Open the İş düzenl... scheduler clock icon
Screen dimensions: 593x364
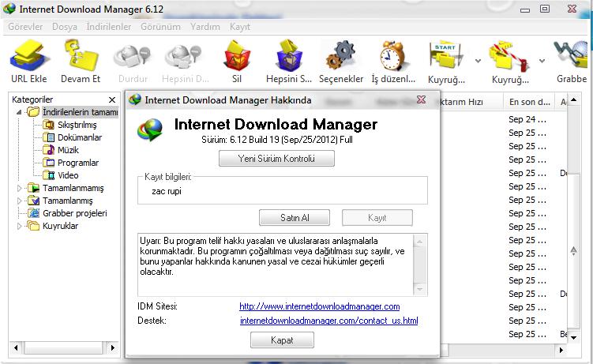392,56
